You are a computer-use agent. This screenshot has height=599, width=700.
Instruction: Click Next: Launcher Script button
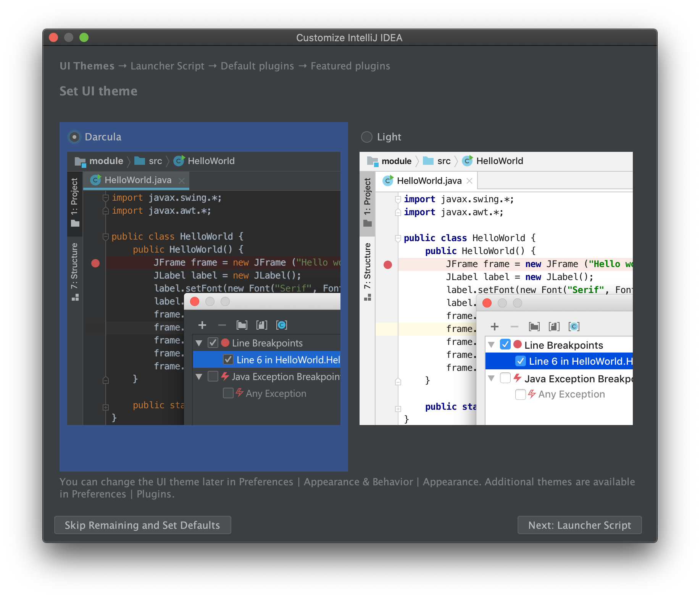click(579, 525)
